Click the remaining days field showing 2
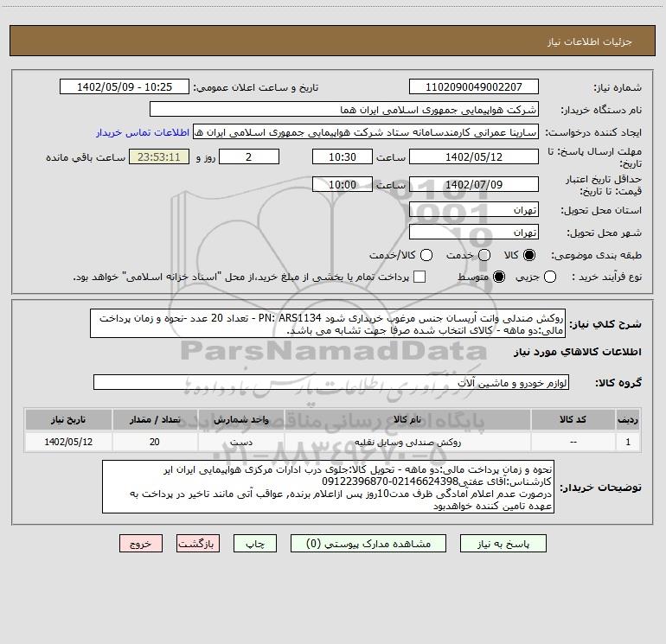The height and width of the screenshot is (644, 666). (249, 157)
